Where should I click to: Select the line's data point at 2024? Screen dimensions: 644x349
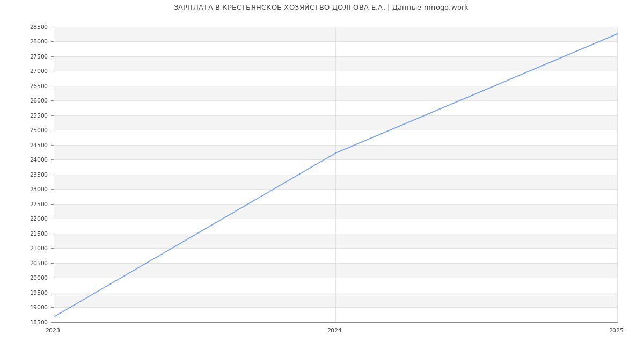[335, 153]
